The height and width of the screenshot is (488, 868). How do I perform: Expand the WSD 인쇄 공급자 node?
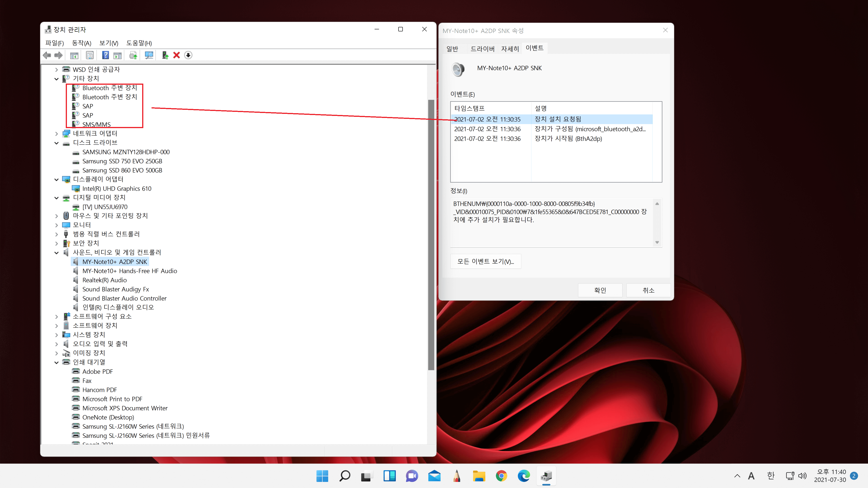[x=56, y=70]
